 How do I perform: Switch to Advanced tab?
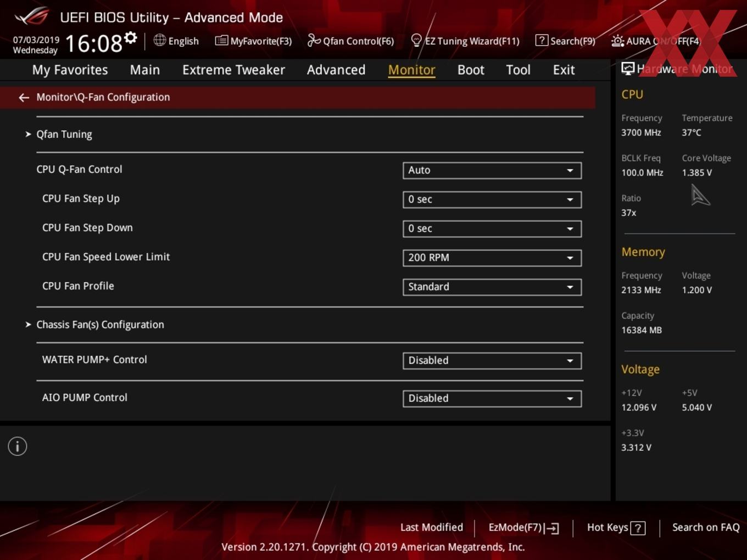336,70
